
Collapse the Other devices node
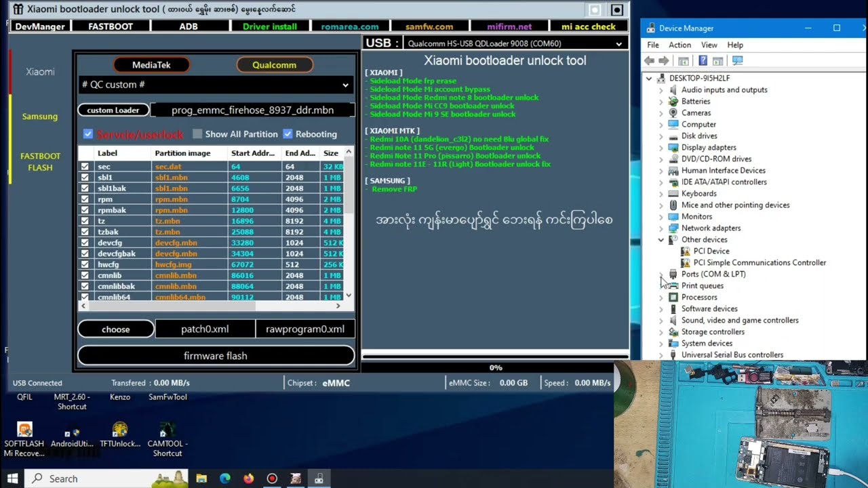(x=661, y=239)
